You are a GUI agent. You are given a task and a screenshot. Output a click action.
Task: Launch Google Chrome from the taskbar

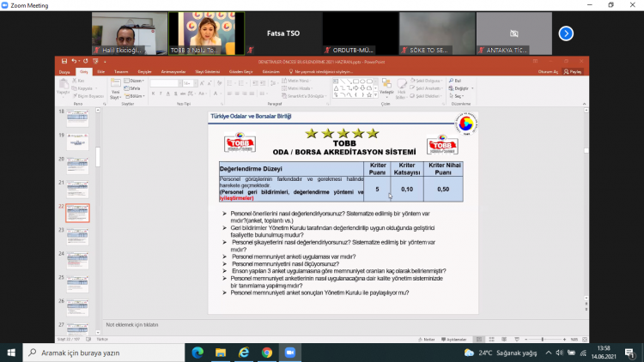click(x=267, y=353)
